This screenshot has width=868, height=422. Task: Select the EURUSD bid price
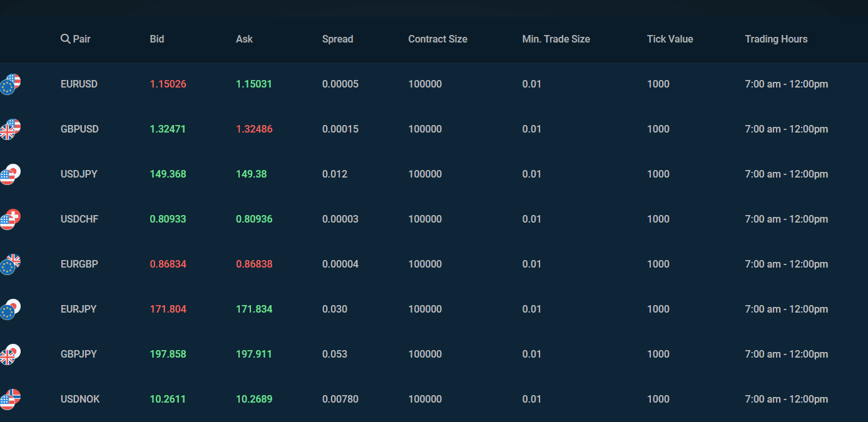tap(168, 84)
